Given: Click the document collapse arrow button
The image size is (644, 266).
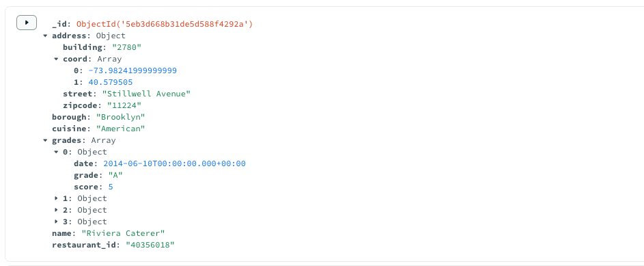Looking at the screenshot, I should coord(27,23).
